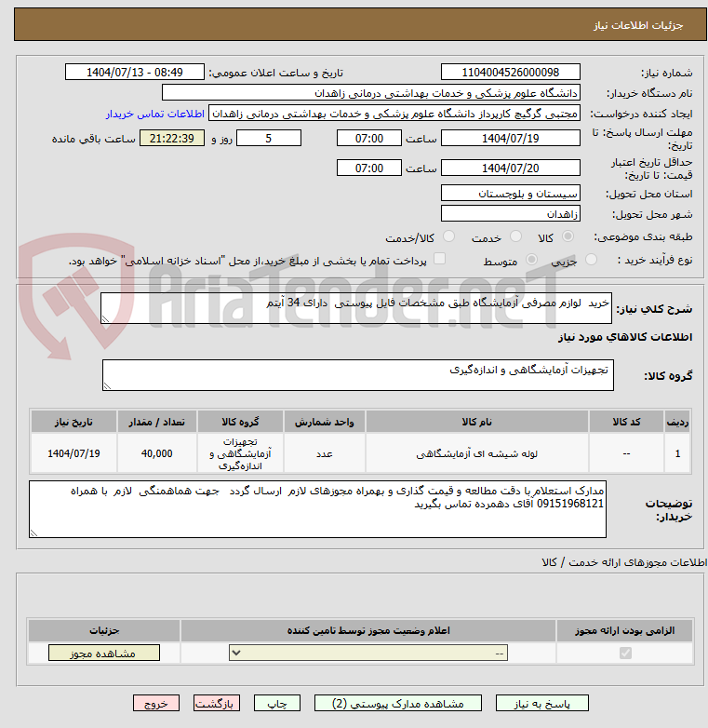Click the لوله شیشه ای آزمایشگاهی cell
The width and height of the screenshot is (708, 728).
477,453
